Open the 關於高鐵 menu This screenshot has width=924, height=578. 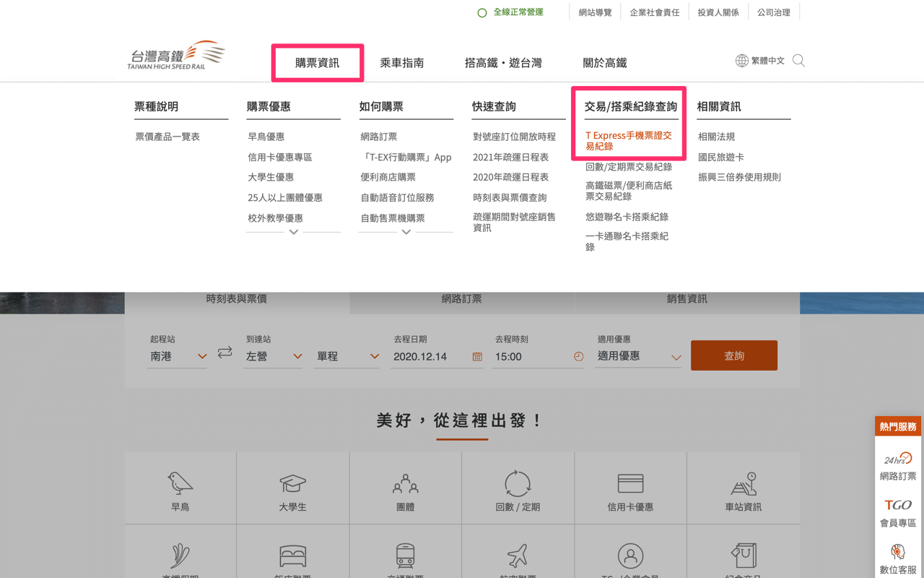(x=605, y=63)
